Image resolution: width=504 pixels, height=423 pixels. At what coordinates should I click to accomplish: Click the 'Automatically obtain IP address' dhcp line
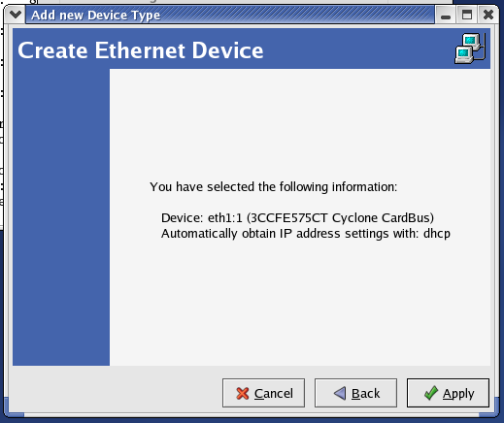click(306, 234)
